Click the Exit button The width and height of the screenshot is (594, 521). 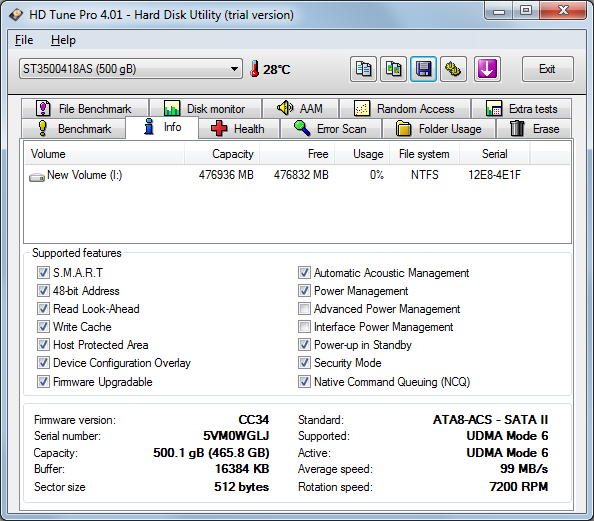point(547,69)
